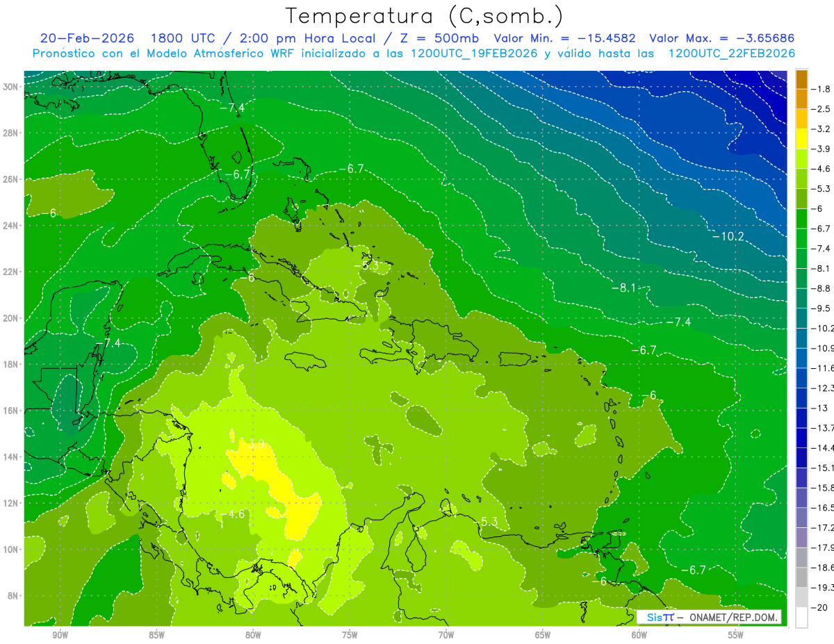Image resolution: width=834 pixels, height=644 pixels.
Task: Click the "70W" longitude axis label
Action: coord(446,635)
